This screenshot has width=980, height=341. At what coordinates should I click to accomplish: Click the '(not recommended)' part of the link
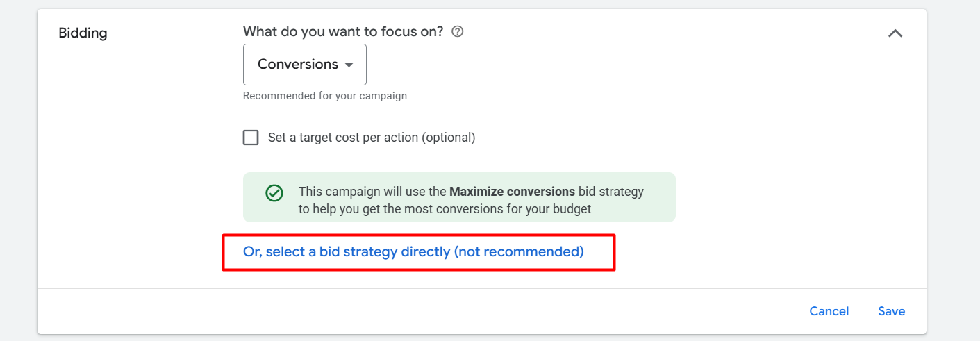click(519, 251)
